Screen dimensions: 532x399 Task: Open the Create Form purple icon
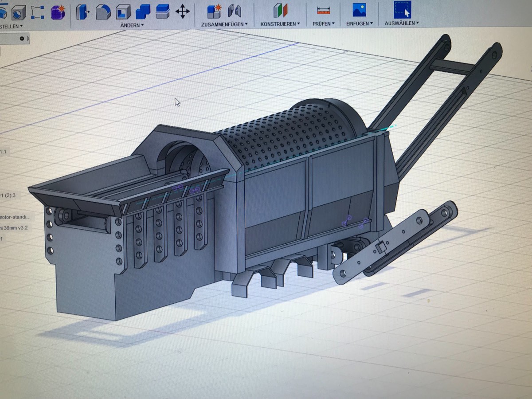[x=58, y=12]
